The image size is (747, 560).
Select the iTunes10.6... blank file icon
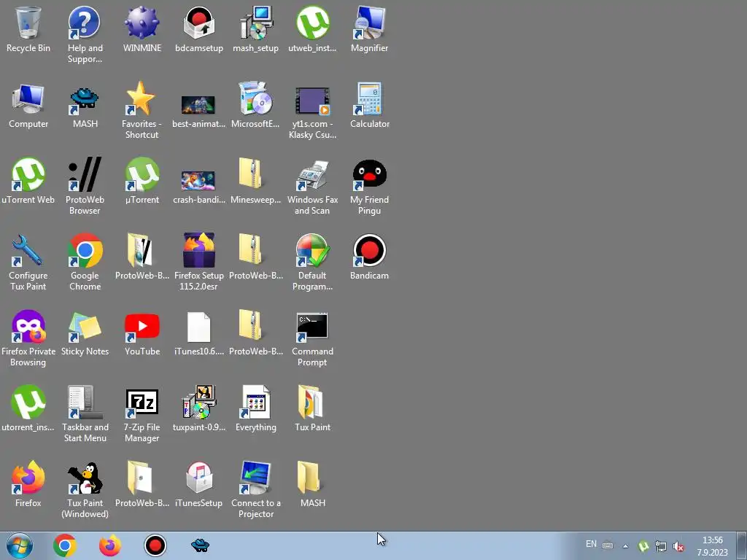[x=198, y=327]
